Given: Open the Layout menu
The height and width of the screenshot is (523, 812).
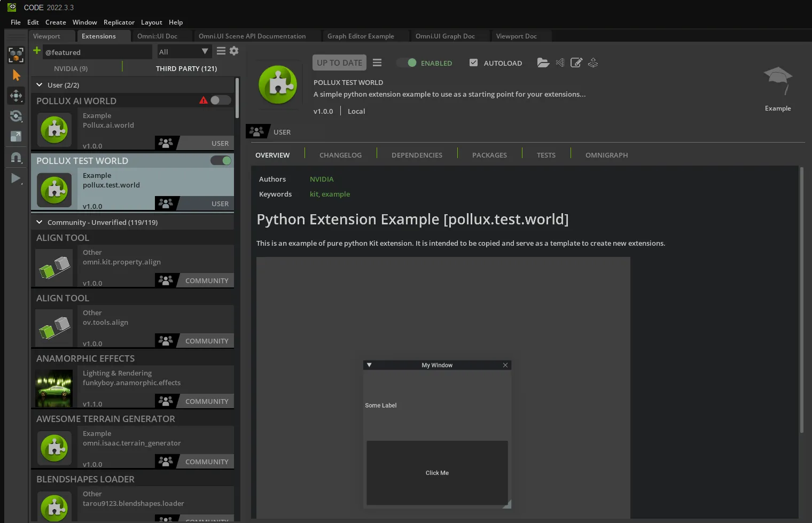Looking at the screenshot, I should [152, 22].
